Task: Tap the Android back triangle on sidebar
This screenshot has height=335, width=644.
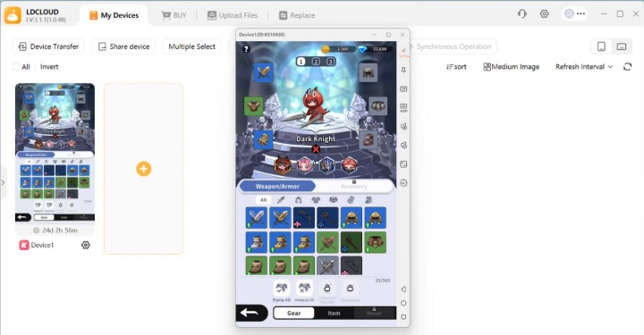Action: pos(403,289)
